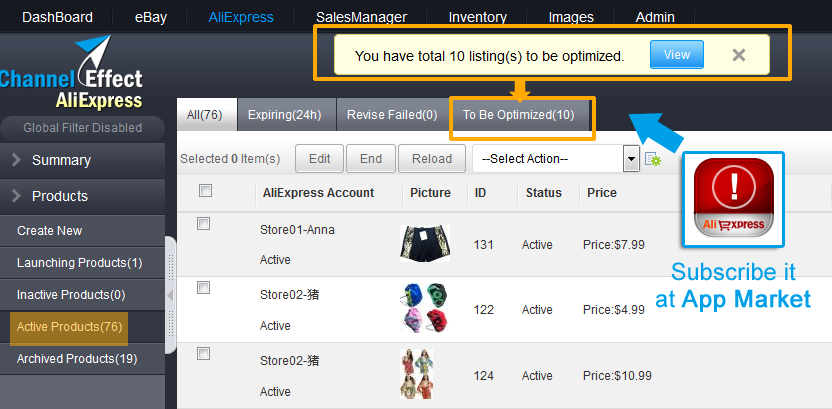
Task: Open the DashBoard menu
Action: pos(57,18)
